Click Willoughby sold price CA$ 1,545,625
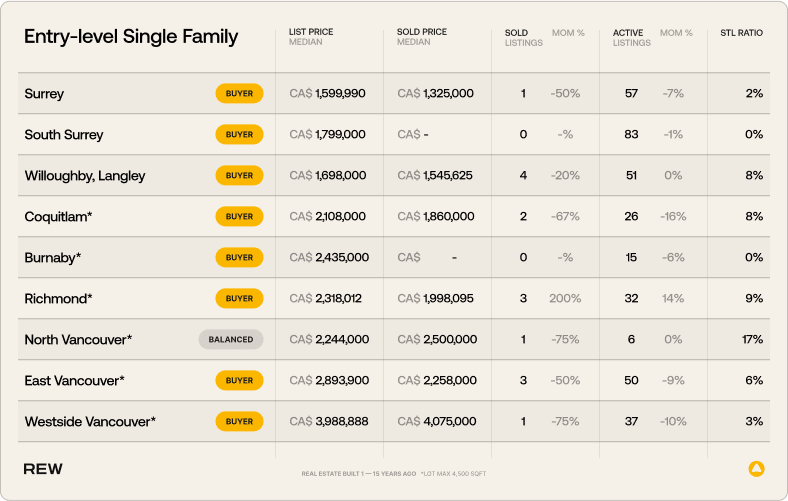 435,175
